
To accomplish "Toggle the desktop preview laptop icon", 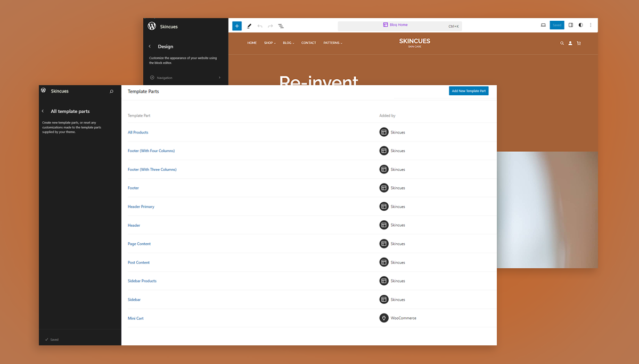I will [543, 24].
